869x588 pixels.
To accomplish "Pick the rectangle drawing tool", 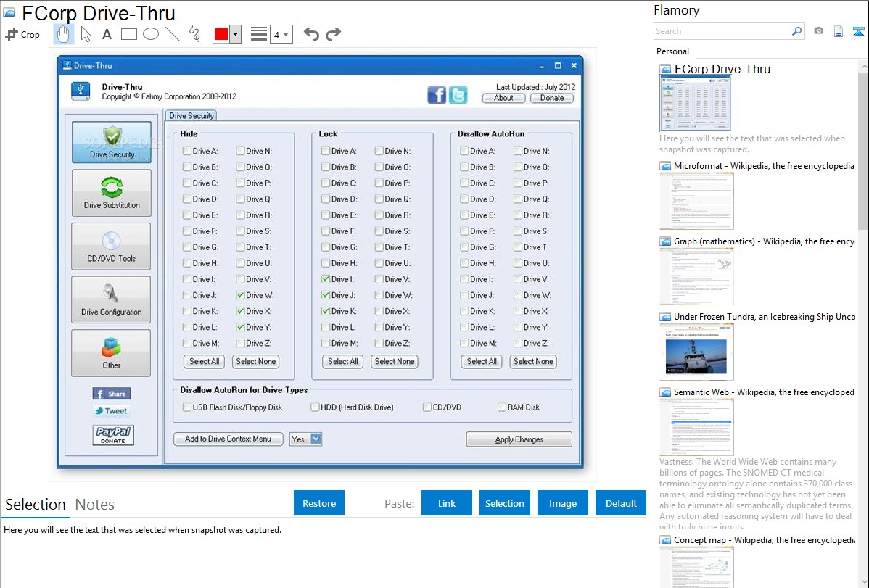I will [x=128, y=34].
